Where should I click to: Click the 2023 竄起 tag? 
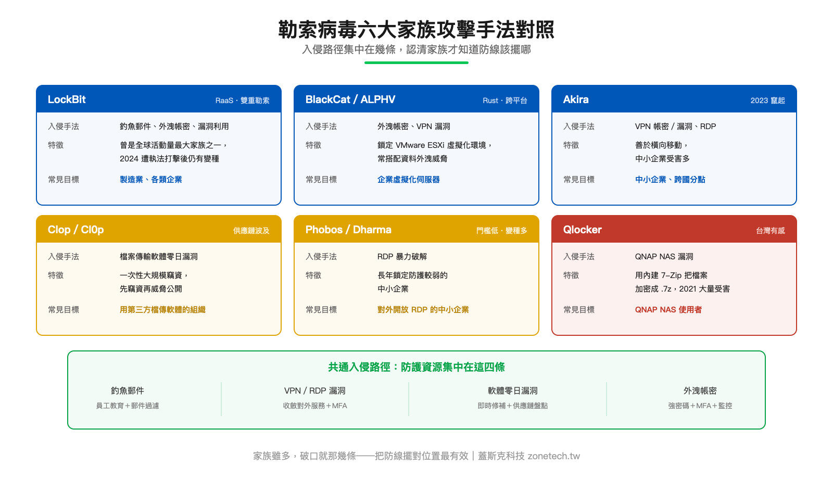(x=767, y=100)
